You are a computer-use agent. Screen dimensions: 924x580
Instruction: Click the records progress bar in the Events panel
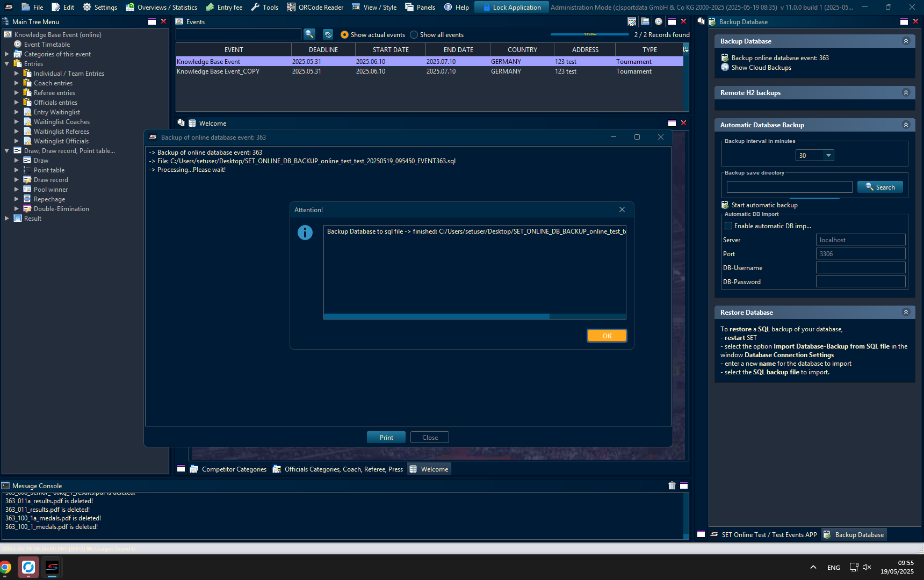[x=590, y=34]
